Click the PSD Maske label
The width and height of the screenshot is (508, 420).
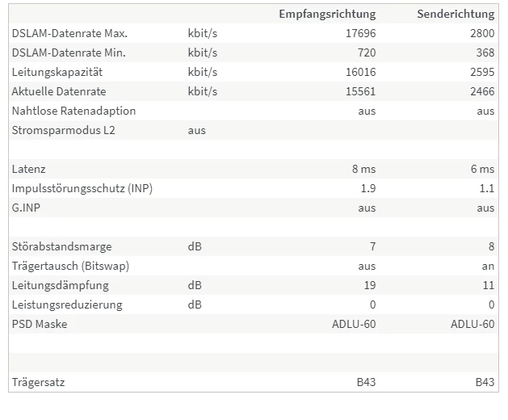point(40,325)
